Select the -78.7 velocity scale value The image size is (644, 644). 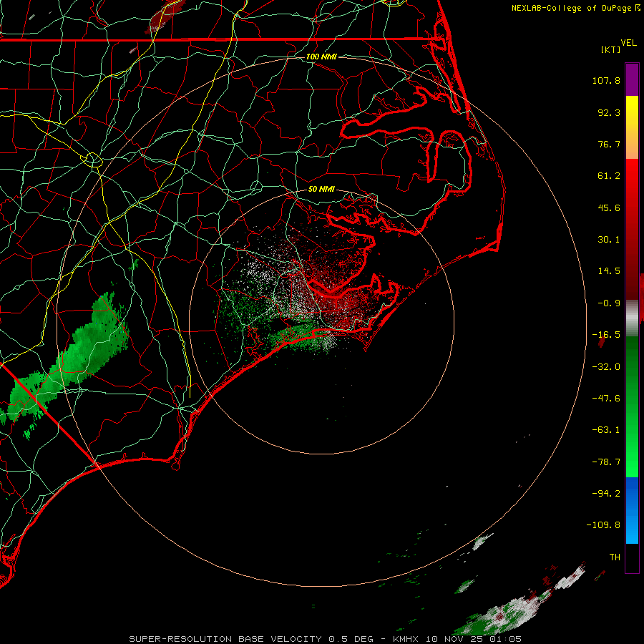pyautogui.click(x=606, y=462)
